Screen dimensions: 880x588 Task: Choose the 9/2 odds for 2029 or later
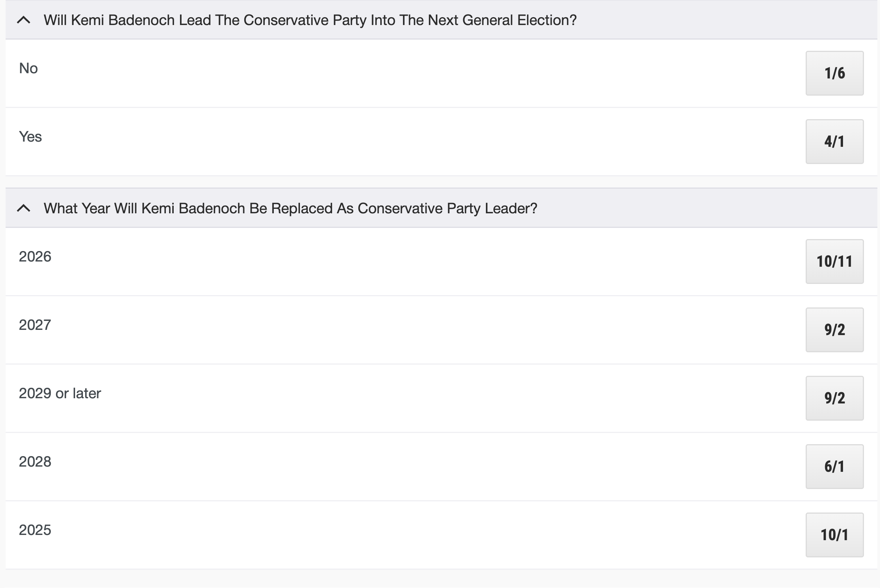[x=834, y=398]
